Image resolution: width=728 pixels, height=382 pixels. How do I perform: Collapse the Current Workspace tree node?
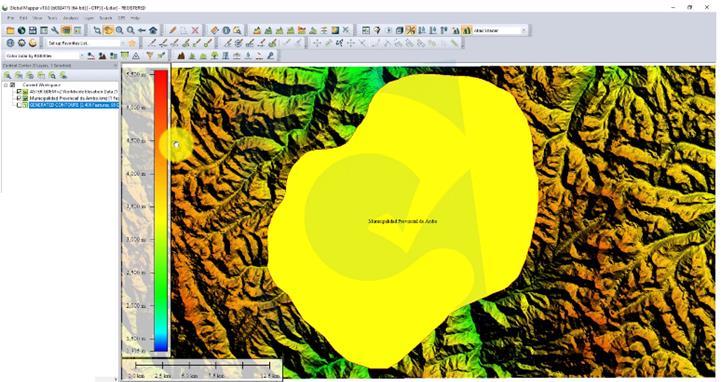point(6,85)
